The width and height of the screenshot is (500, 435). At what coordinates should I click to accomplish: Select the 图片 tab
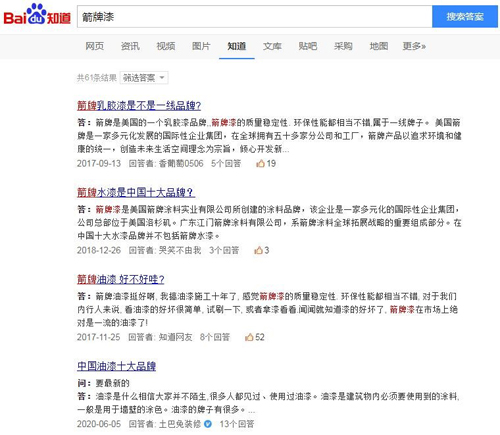point(201,46)
